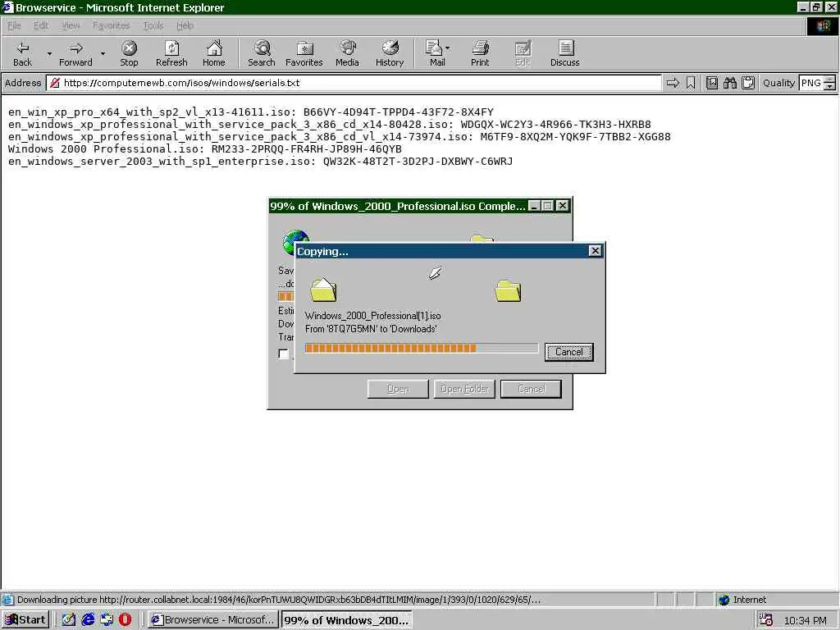Stop page loading with Stop icon
This screenshot has width=840, height=630.
[129, 53]
